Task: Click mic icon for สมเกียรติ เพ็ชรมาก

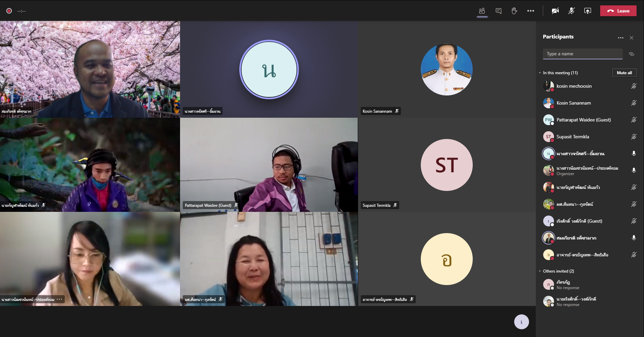Action: tap(634, 238)
